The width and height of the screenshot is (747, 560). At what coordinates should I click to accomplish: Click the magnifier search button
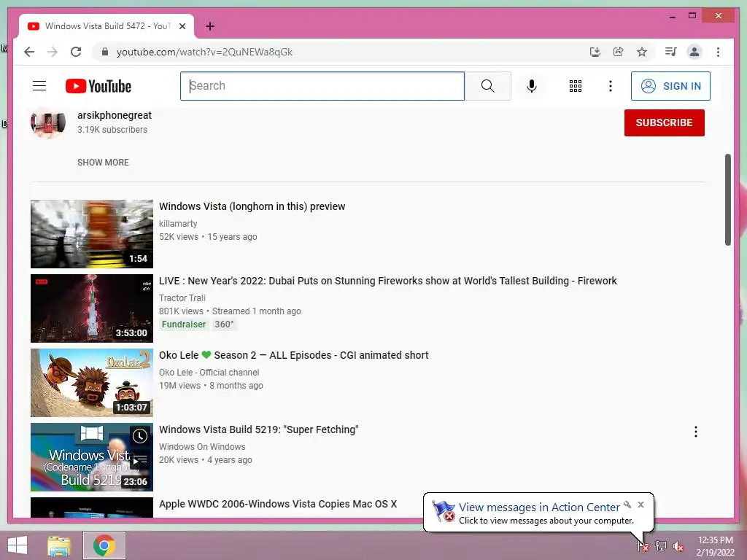[x=488, y=86]
